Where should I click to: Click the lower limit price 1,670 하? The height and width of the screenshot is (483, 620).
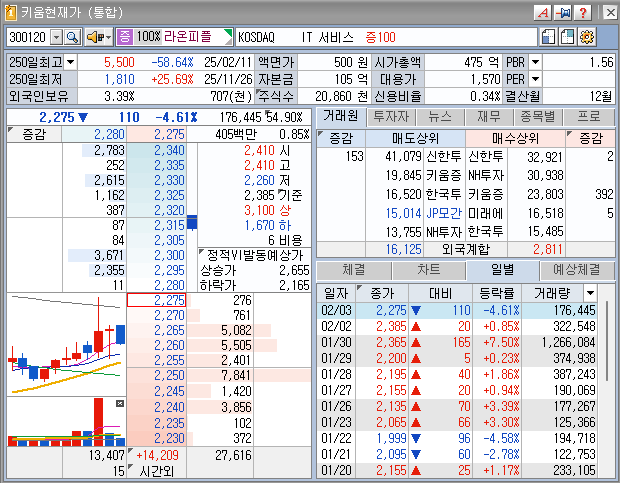point(267,225)
